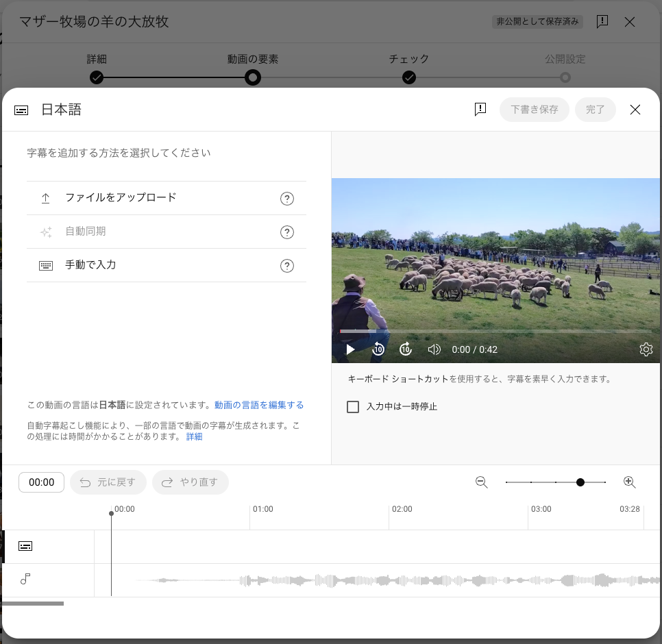Switch to the チェック step
Image resolution: width=662 pixels, height=644 pixels.
coord(409,77)
